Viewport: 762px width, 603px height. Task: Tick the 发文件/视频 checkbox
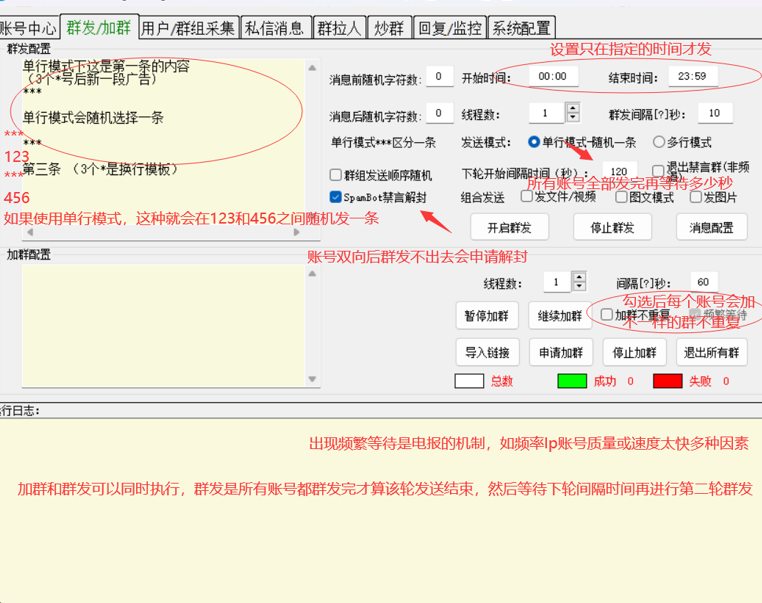[526, 197]
